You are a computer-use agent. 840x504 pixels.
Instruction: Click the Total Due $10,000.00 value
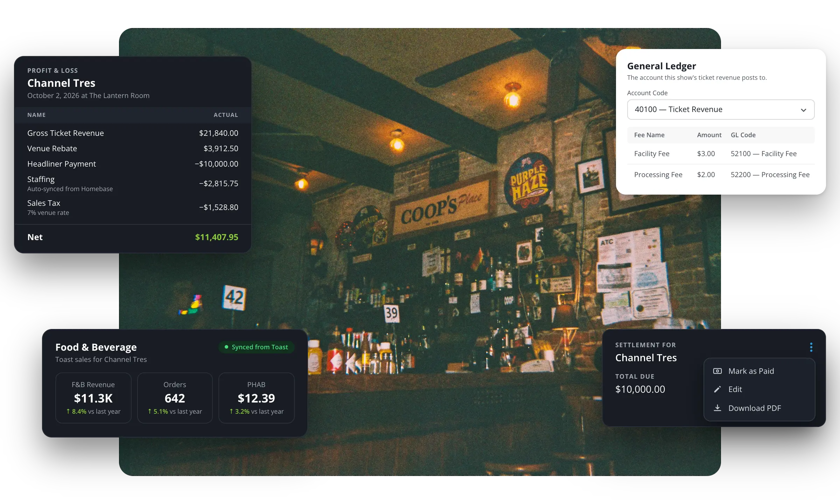pos(640,389)
